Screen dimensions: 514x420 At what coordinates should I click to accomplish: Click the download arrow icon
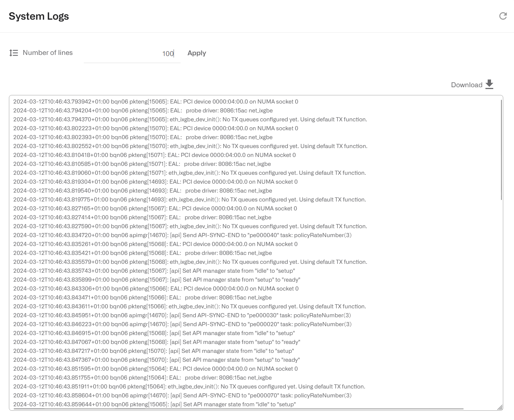[x=490, y=85]
